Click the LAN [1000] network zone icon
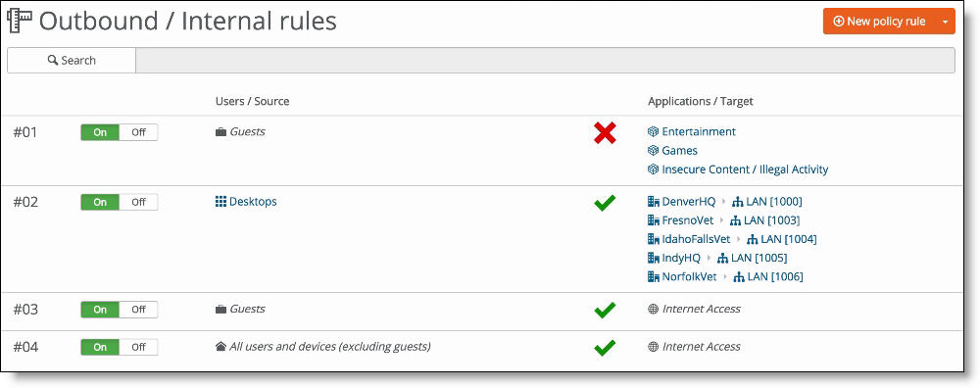 738,202
